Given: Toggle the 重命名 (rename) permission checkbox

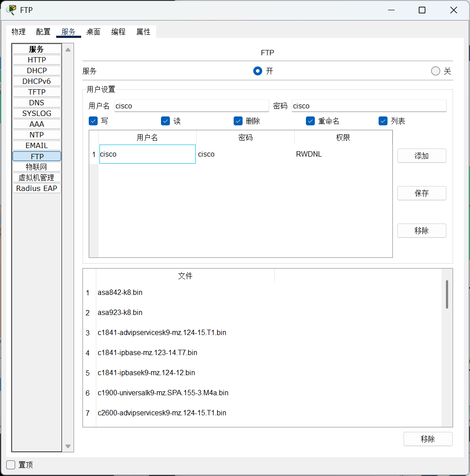Looking at the screenshot, I should pos(310,121).
